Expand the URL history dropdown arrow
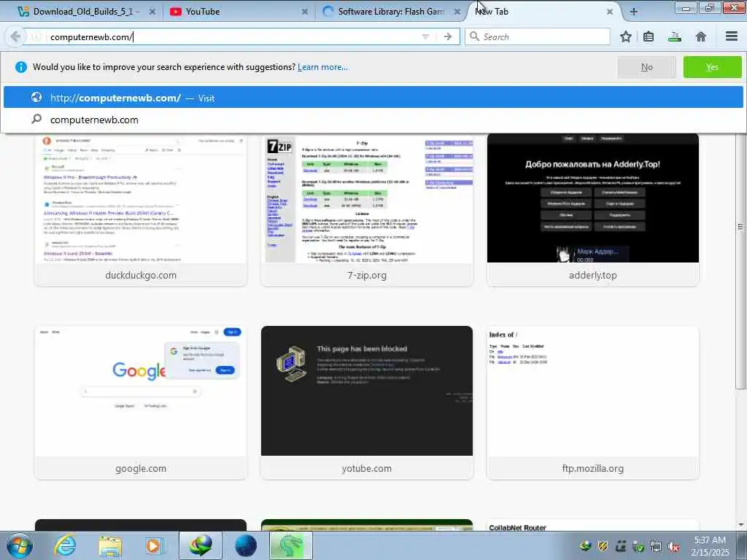 (x=425, y=36)
